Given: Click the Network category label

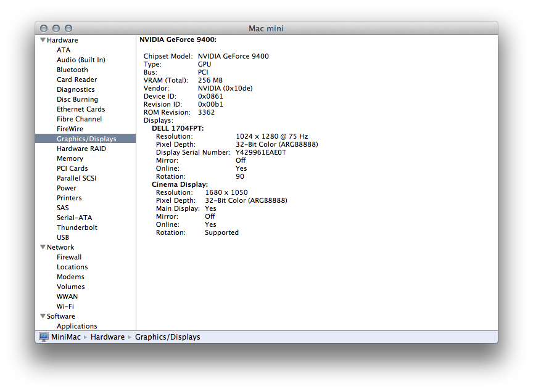Looking at the screenshot, I should (x=60, y=247).
